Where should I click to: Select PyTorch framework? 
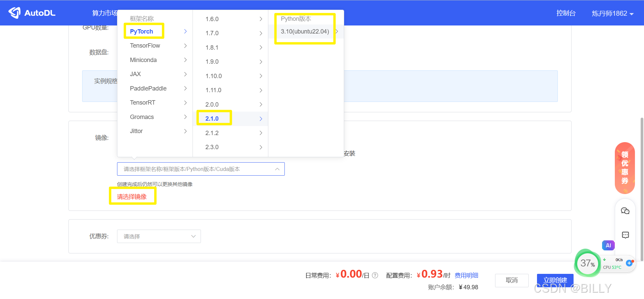[x=155, y=32]
